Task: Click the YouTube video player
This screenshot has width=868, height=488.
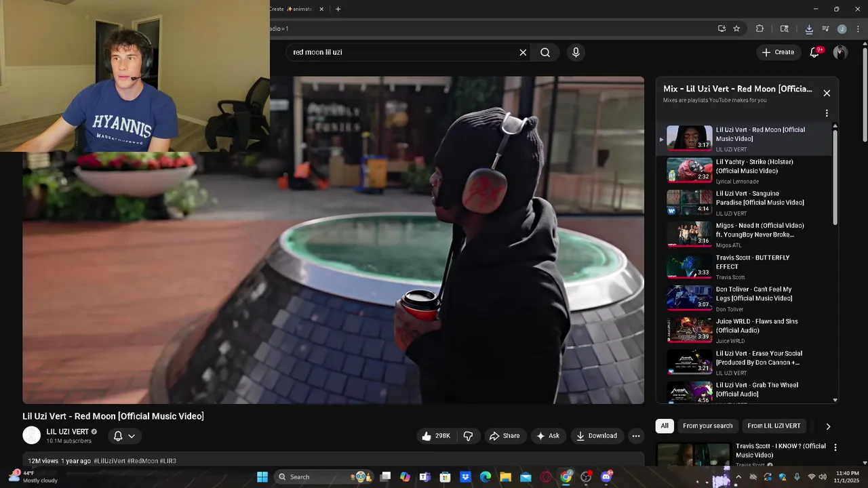Action: pos(333,240)
